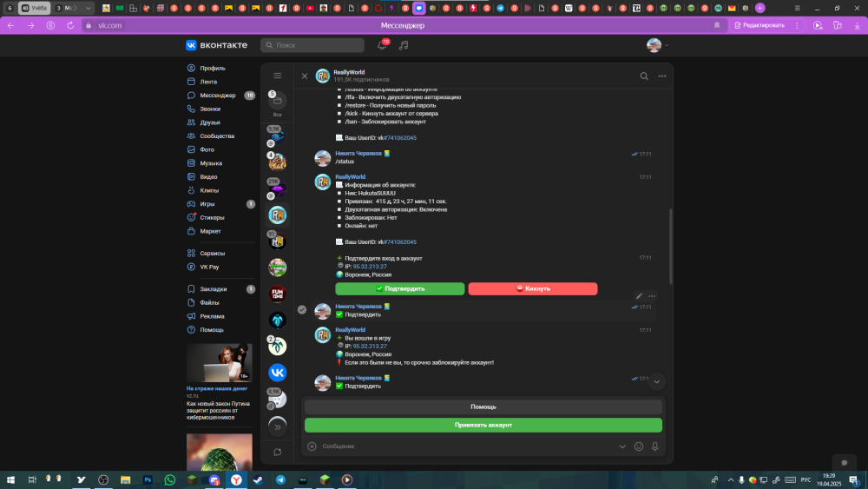Click the Привязать аккаунт button
Image resolution: width=868 pixels, height=489 pixels.
[x=483, y=426]
